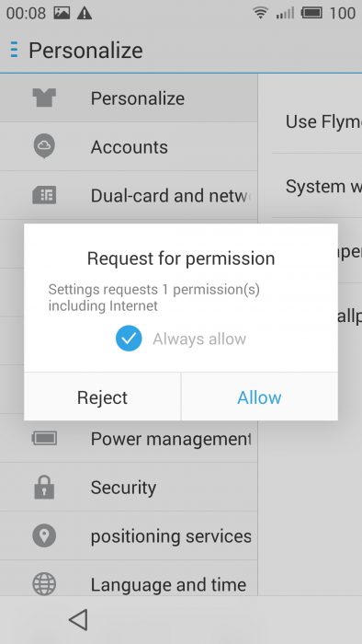The height and width of the screenshot is (644, 362).
Task: Select Use Flyme option on right panel
Action: coord(317,121)
